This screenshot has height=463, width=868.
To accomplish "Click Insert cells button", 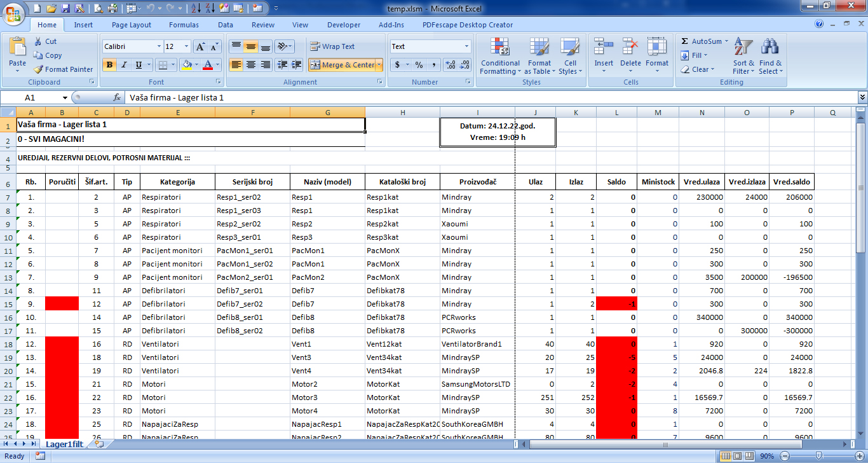I will [604, 56].
